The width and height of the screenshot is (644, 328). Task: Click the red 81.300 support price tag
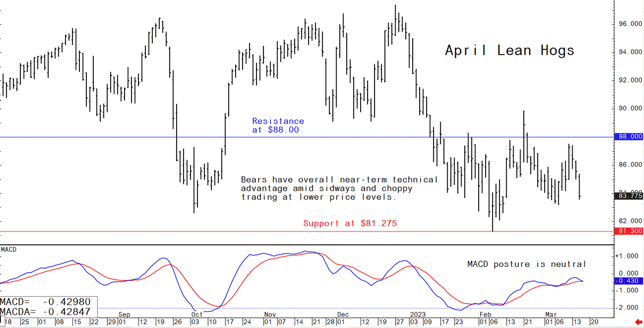628,231
